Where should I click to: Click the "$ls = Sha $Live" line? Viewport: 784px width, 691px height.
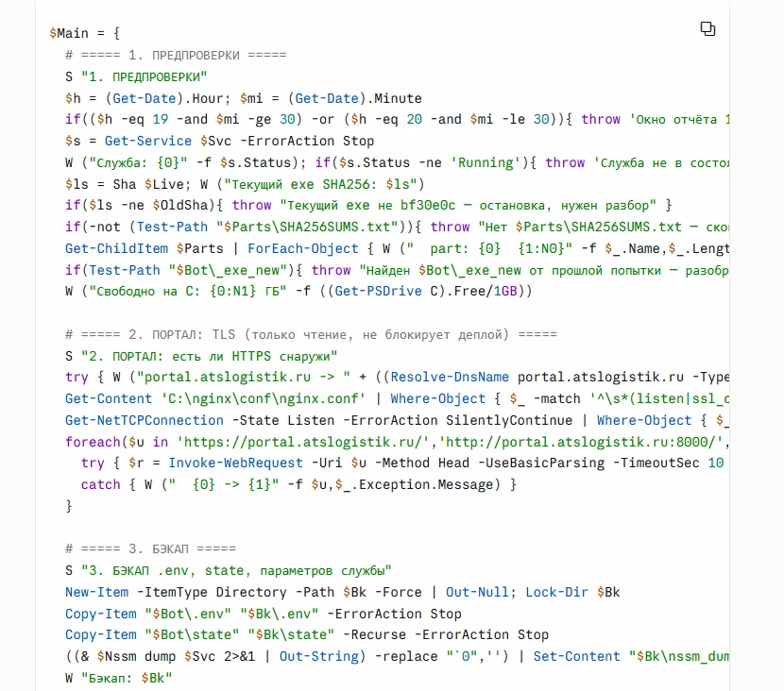click(x=245, y=184)
